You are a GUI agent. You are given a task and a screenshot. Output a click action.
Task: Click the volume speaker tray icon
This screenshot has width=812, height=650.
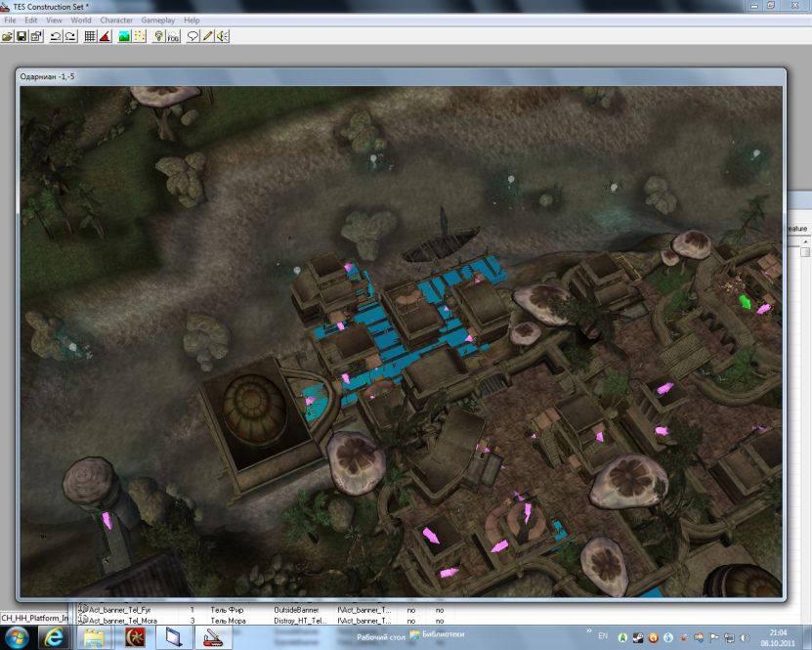pyautogui.click(x=746, y=637)
